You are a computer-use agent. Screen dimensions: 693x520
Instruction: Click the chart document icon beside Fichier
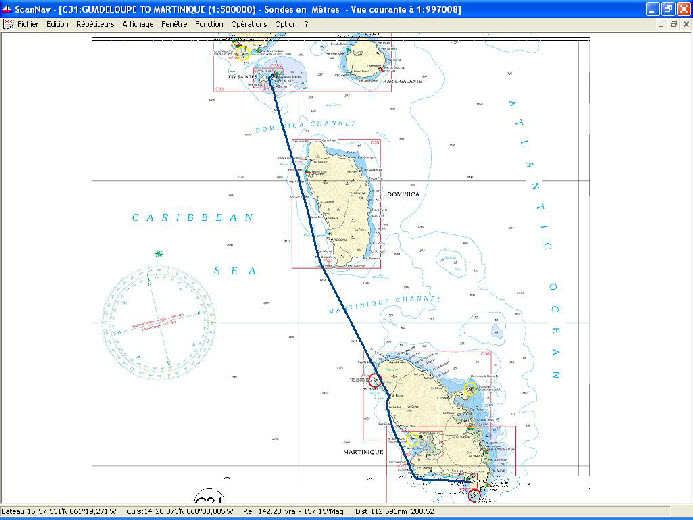click(x=7, y=23)
